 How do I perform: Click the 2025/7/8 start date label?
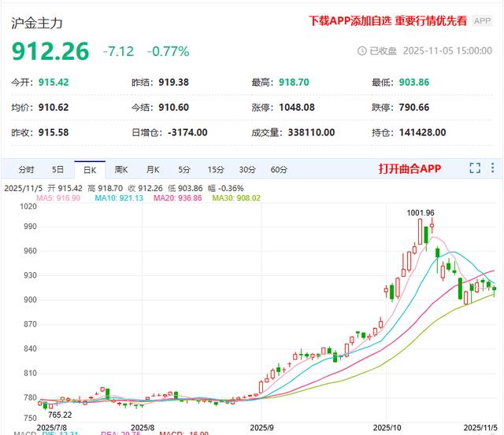[52, 428]
